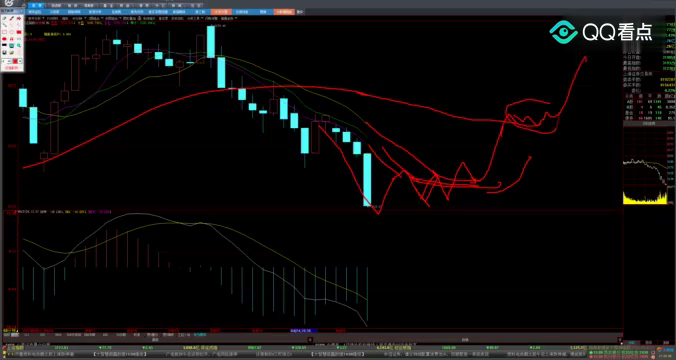Select the highlighted period tab below chart
This screenshot has height=360, width=676.
(15, 335)
